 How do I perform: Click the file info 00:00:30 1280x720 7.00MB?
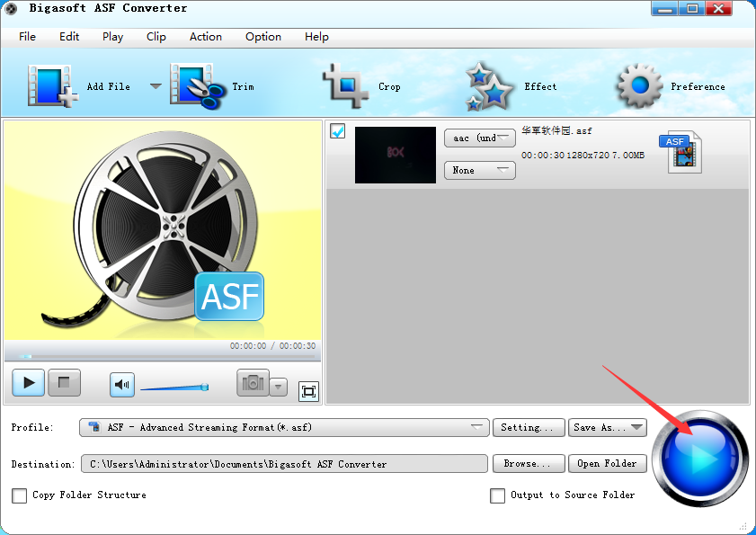583,156
